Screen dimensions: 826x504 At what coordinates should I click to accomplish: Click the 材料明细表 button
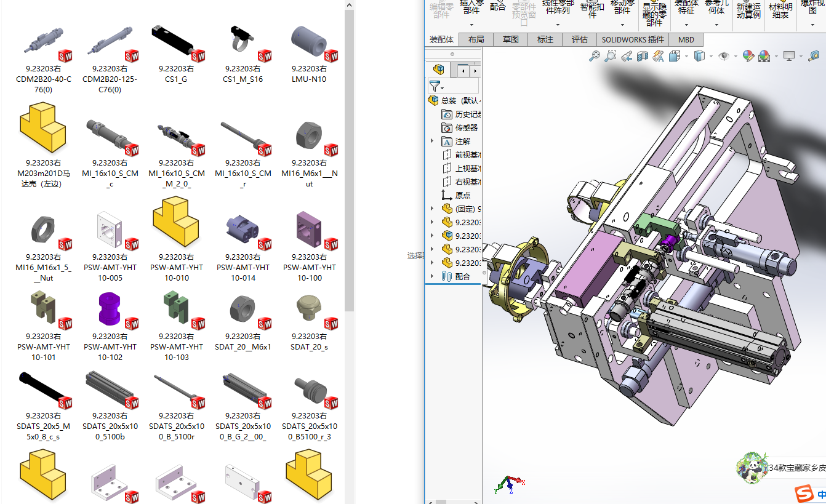[780, 10]
